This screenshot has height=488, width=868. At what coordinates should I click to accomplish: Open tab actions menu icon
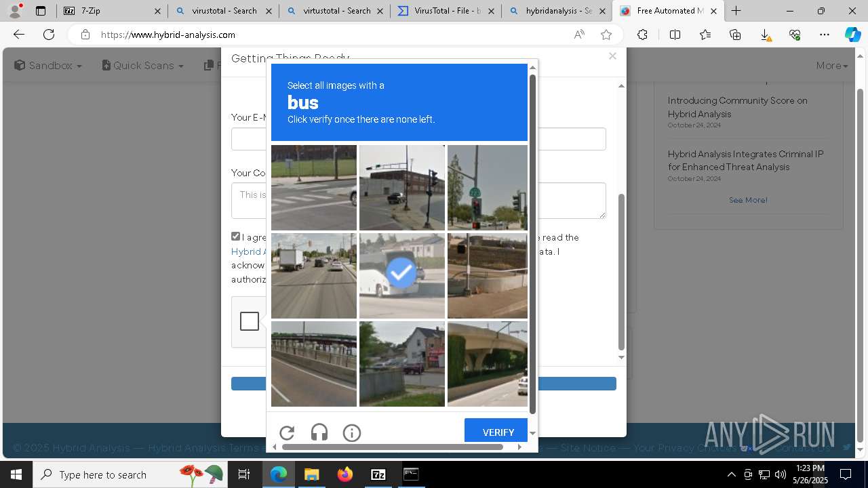pos(41,11)
